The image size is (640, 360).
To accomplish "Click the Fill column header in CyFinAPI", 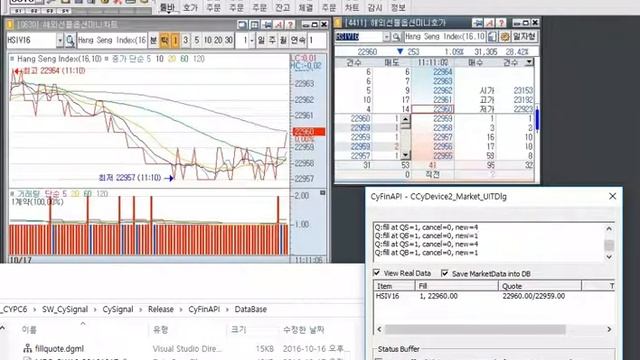I will pos(456,286).
